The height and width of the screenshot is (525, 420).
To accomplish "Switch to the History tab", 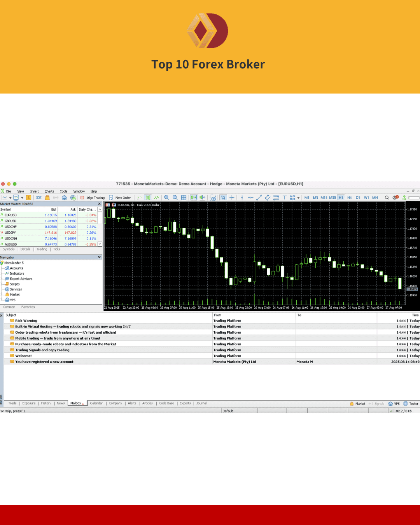I will [46, 403].
